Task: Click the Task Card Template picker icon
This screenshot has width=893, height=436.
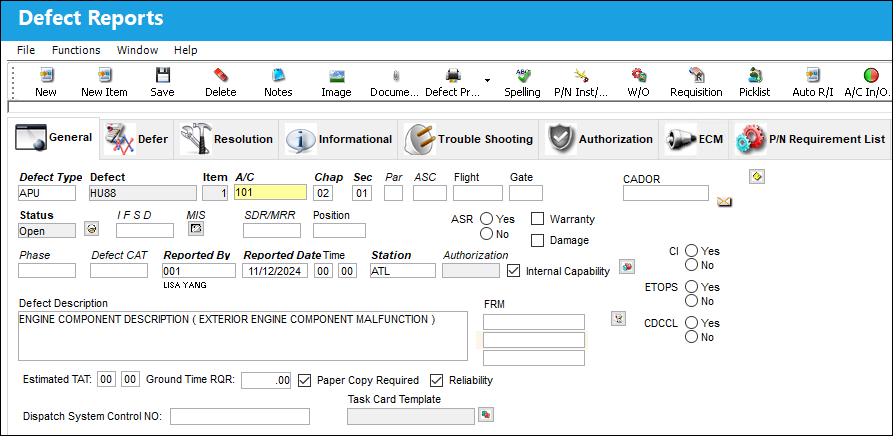Action: click(x=486, y=414)
